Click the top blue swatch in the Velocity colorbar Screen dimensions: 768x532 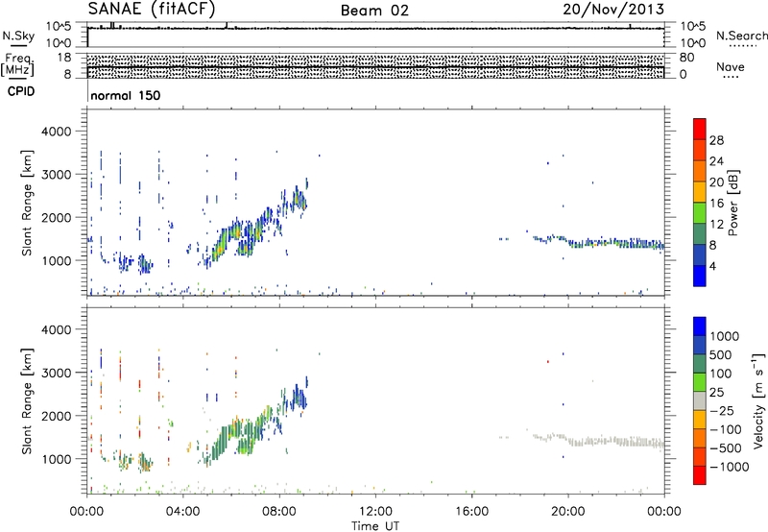point(700,326)
